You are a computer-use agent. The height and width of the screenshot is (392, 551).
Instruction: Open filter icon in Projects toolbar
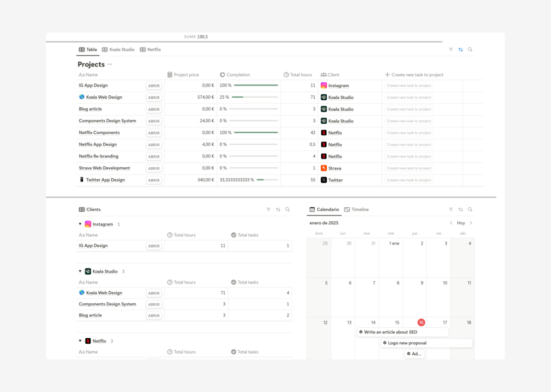click(x=451, y=49)
